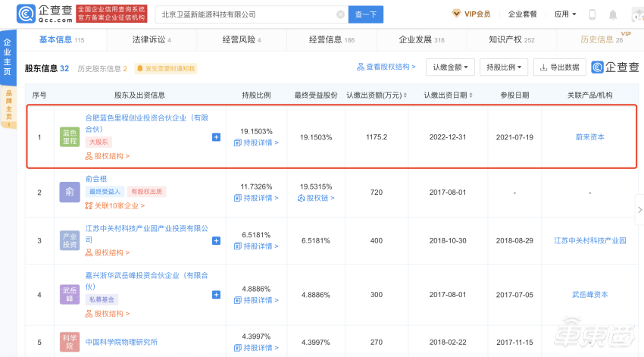
Task: Click the 导出数据 export button
Action: point(560,67)
